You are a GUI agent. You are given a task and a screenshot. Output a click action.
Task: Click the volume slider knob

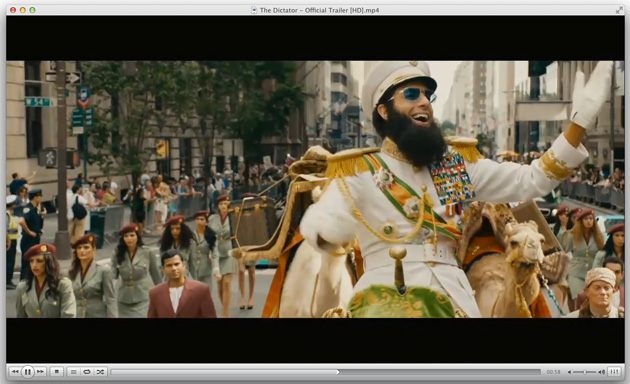point(585,372)
